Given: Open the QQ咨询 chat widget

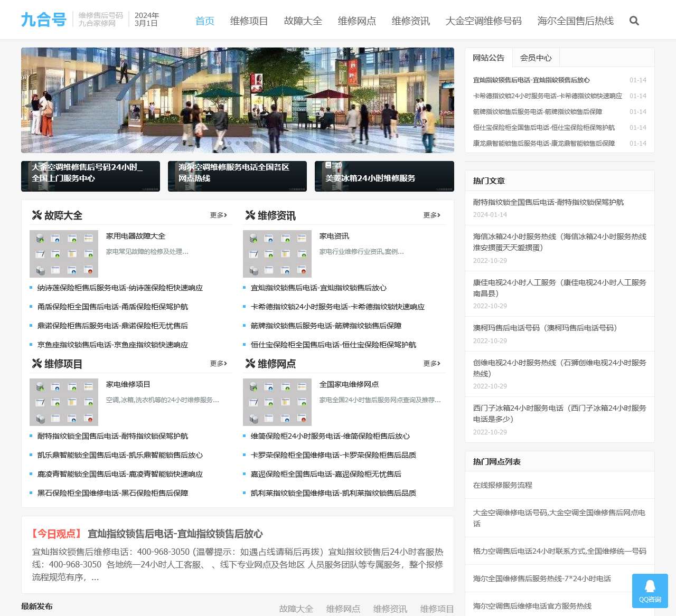Looking at the screenshot, I should pyautogui.click(x=650, y=591).
